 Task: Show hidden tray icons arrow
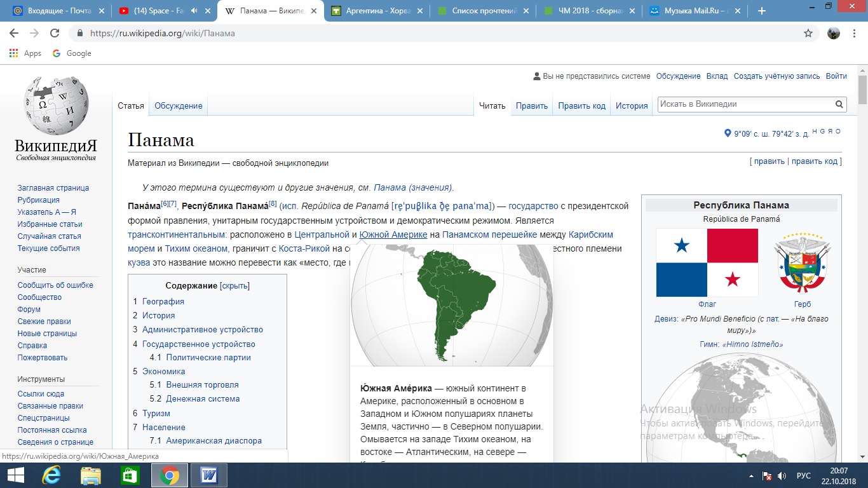coord(752,475)
